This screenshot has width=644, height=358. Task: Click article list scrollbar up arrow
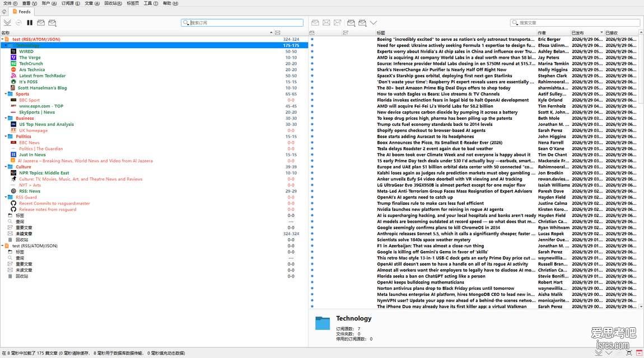pyautogui.click(x=641, y=32)
